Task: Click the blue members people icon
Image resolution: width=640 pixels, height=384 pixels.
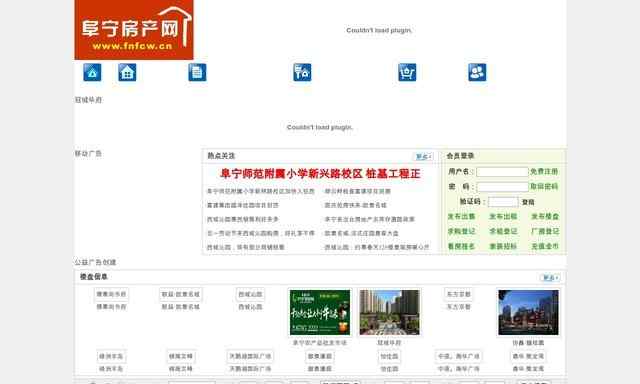Action: (x=477, y=73)
